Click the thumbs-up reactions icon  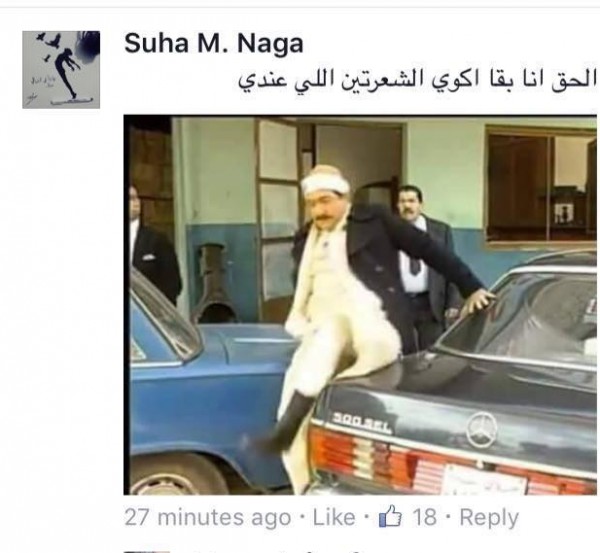tap(390, 517)
